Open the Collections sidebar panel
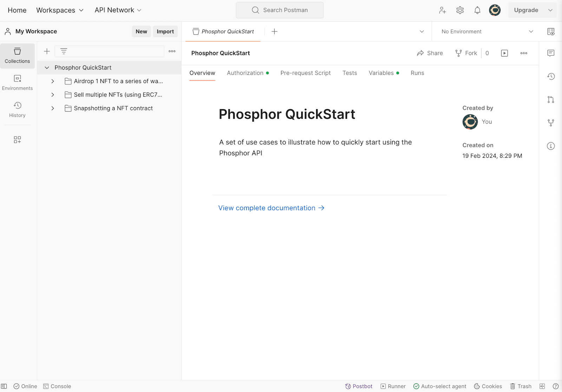This screenshot has height=392, width=562. tap(17, 56)
